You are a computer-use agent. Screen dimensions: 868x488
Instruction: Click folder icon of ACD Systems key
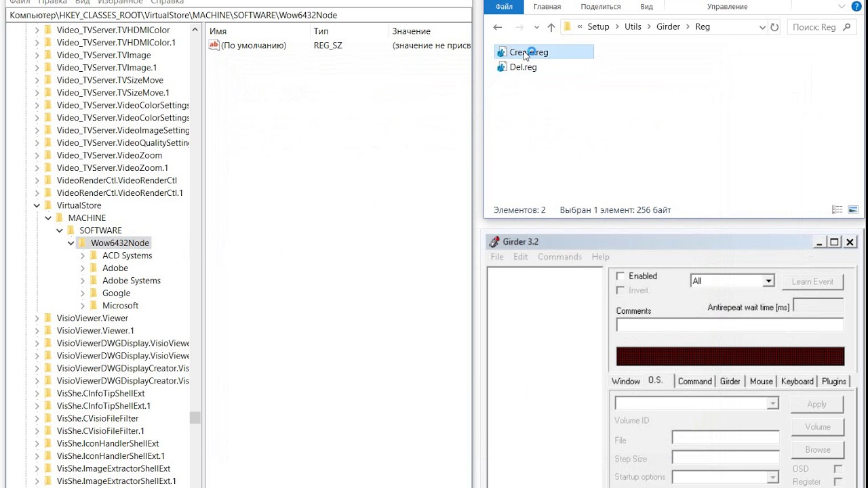(x=94, y=256)
